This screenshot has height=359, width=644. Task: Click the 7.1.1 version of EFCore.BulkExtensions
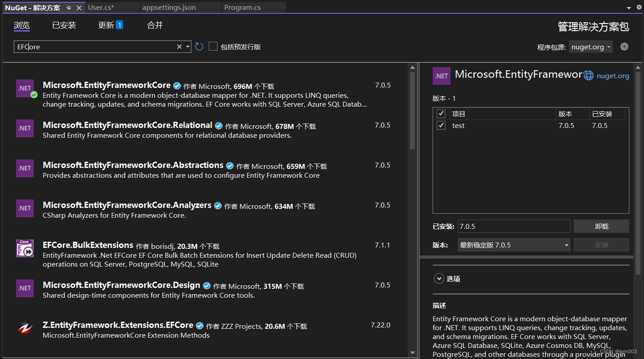(382, 245)
